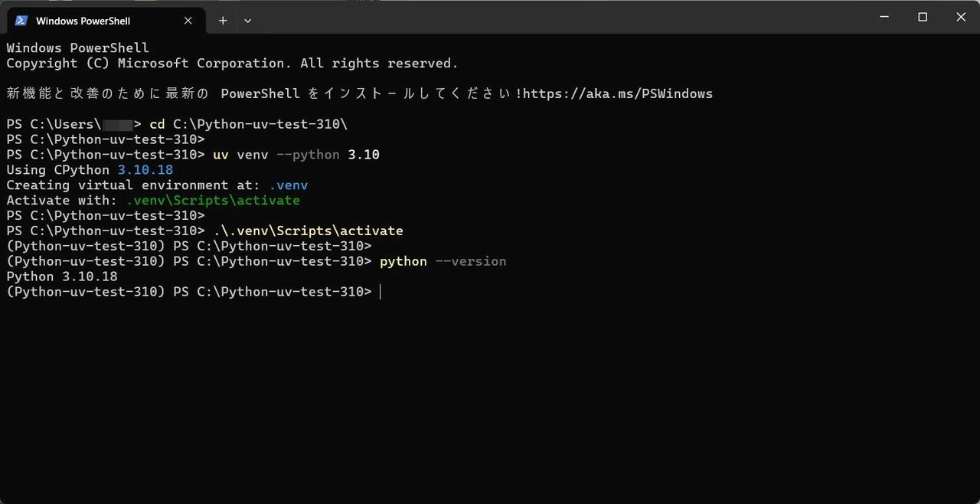Close the terminal window
The height and width of the screenshot is (504, 980).
[x=961, y=17]
